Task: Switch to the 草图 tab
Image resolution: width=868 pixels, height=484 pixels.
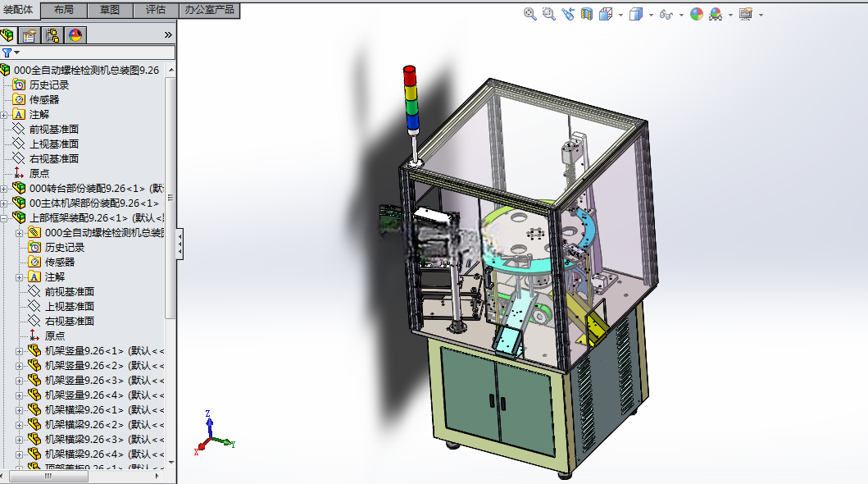Action: tap(110, 10)
